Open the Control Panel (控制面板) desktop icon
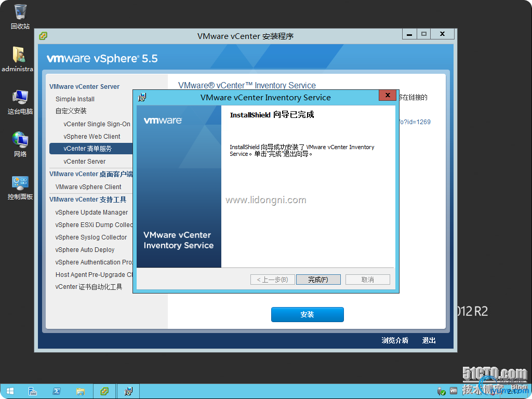 (x=20, y=188)
